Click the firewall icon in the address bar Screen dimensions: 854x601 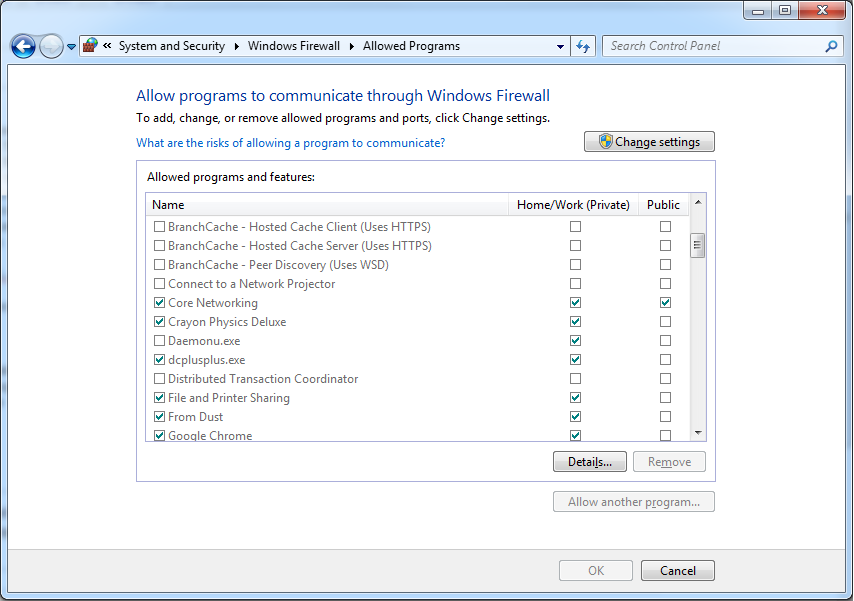tap(90, 46)
